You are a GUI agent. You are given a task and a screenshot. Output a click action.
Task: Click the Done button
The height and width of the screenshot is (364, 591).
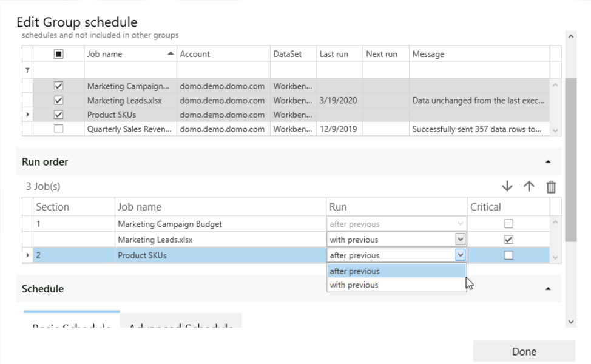tap(524, 351)
